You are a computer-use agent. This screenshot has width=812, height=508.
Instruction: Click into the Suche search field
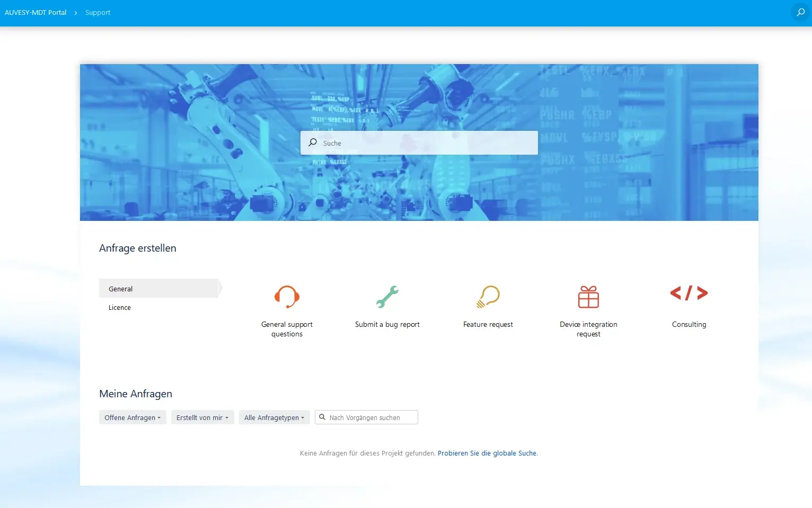(x=419, y=142)
